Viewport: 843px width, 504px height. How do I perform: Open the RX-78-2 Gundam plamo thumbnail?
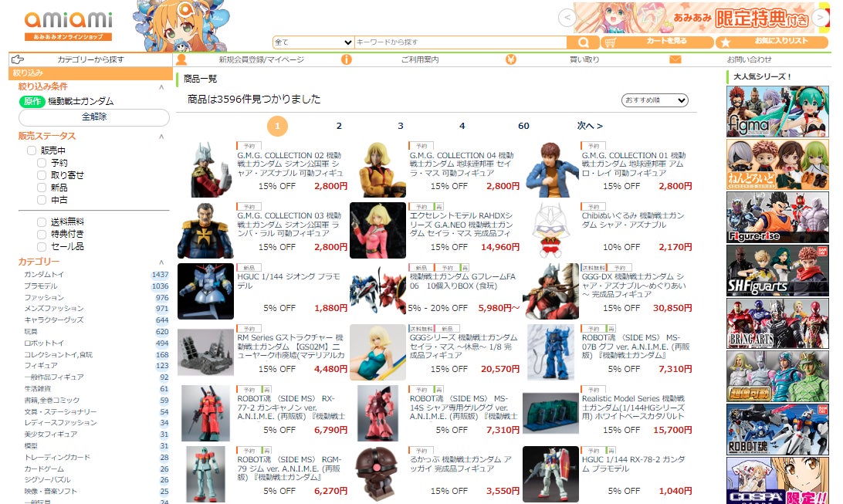point(550,475)
